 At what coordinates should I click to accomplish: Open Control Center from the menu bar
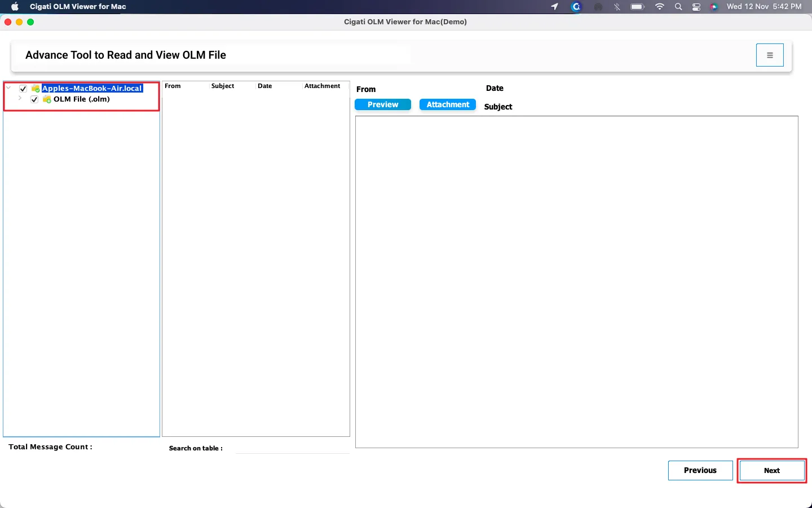tap(696, 7)
